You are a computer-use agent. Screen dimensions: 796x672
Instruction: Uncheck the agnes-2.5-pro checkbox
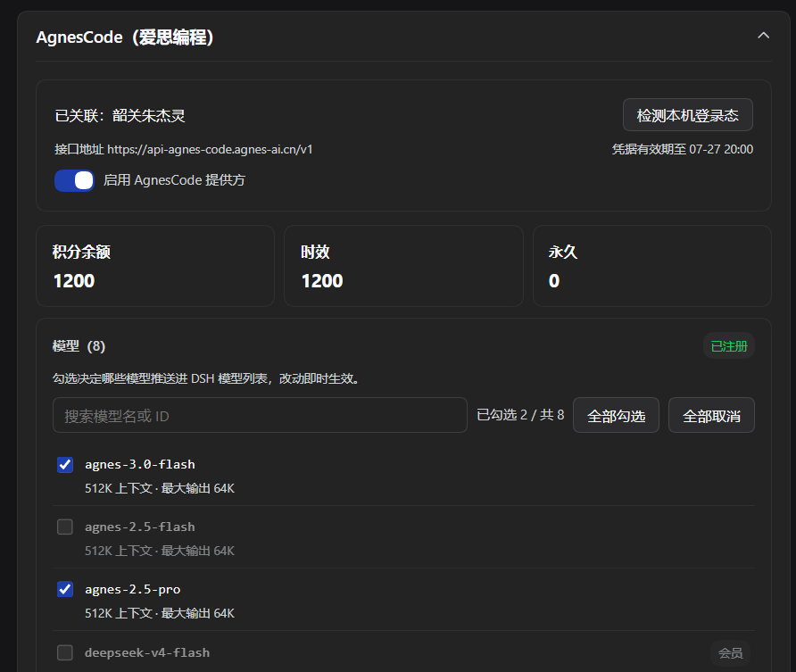[x=65, y=589]
